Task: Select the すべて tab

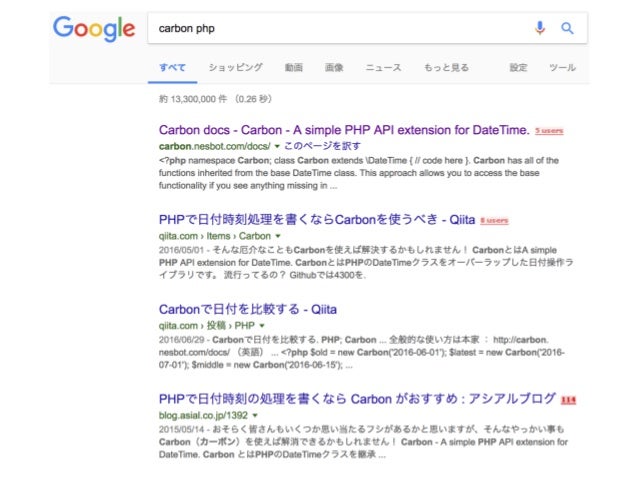Action: pos(173,68)
